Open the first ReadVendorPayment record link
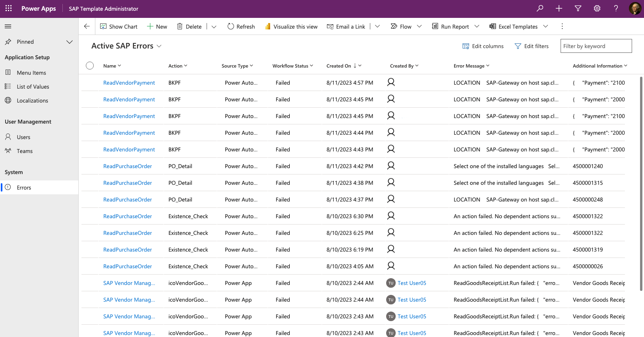 pyautogui.click(x=129, y=83)
